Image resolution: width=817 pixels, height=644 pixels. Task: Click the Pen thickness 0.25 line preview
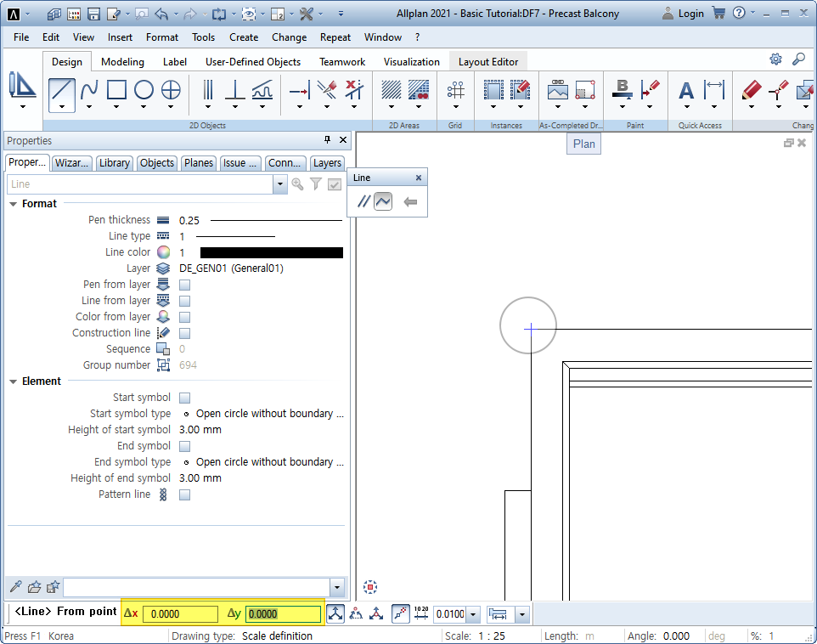point(276,221)
